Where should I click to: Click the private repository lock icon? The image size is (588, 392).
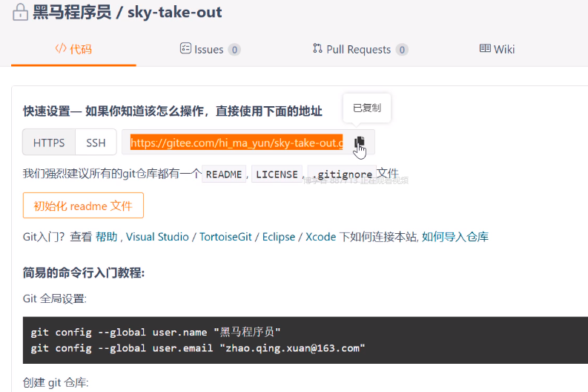tap(20, 12)
